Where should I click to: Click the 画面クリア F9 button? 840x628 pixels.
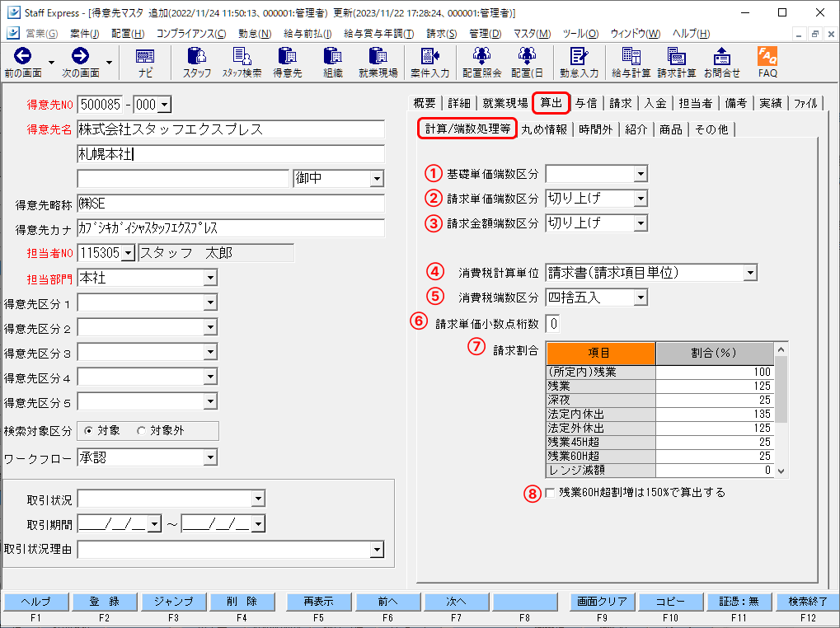tap(602, 602)
